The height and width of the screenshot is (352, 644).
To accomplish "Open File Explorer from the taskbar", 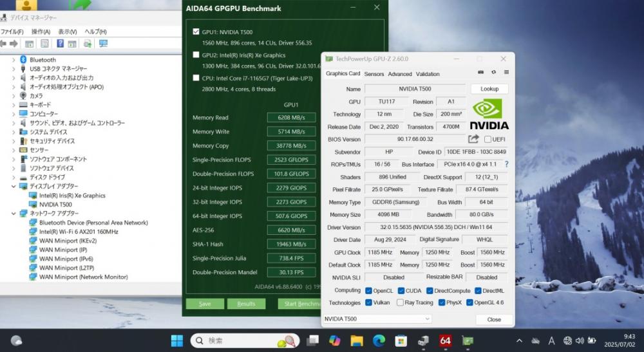I will pos(357,340).
